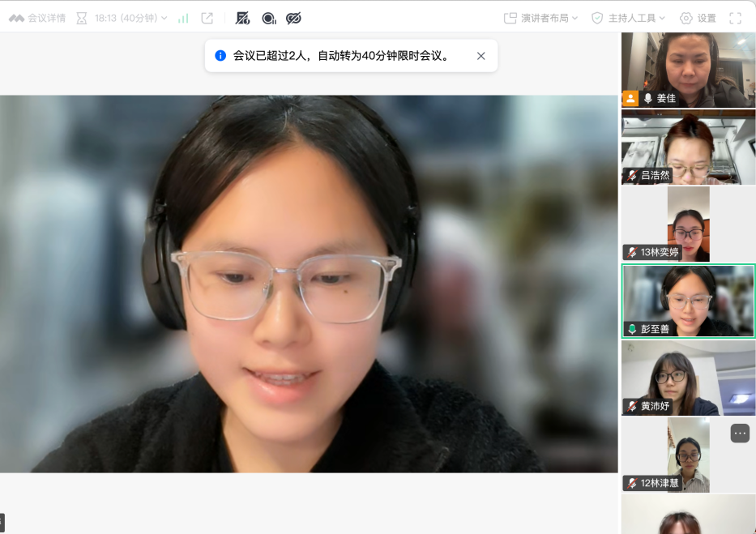Toggle 黄沛妤's muted microphone icon
Screen dimensions: 756x534
click(632, 406)
